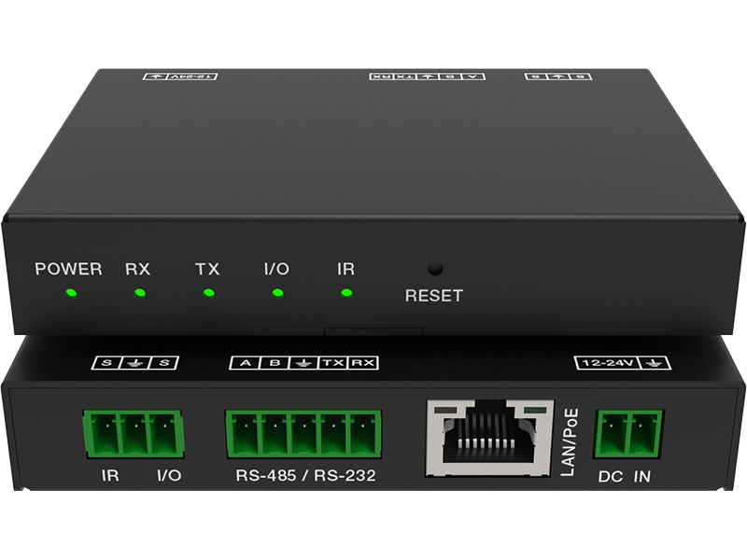Click the S ground S pinout label
The width and height of the screenshot is (747, 560).
click(x=134, y=362)
